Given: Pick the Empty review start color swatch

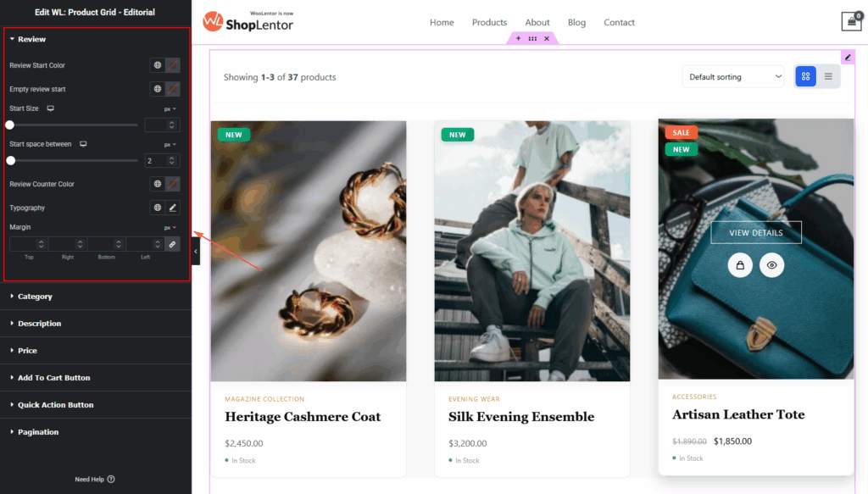Looking at the screenshot, I should (x=173, y=89).
